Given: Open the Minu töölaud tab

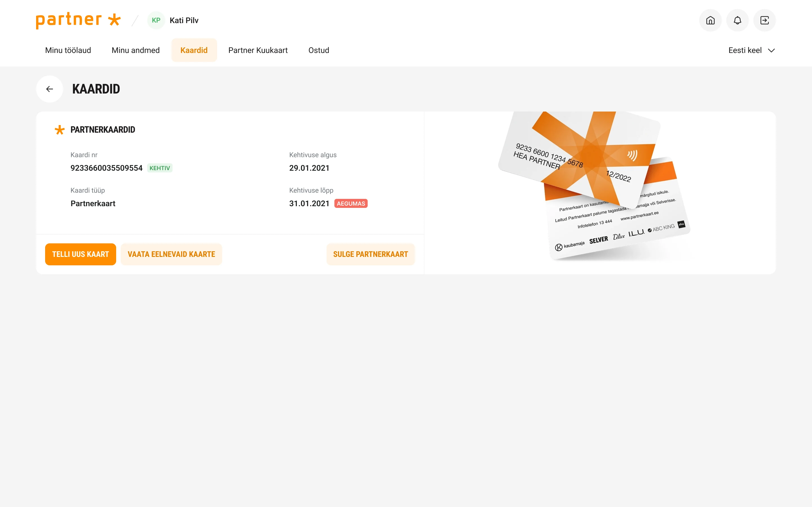Looking at the screenshot, I should pos(68,50).
